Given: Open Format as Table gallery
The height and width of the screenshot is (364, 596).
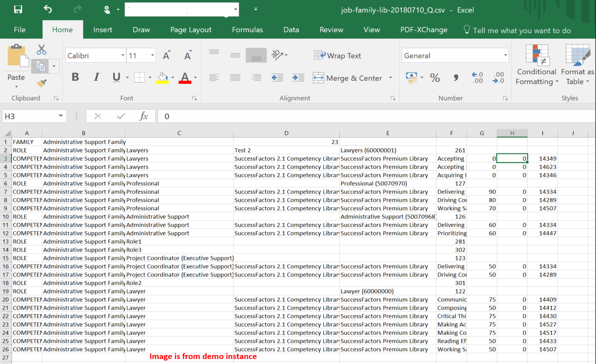Looking at the screenshot, I should pos(578,65).
